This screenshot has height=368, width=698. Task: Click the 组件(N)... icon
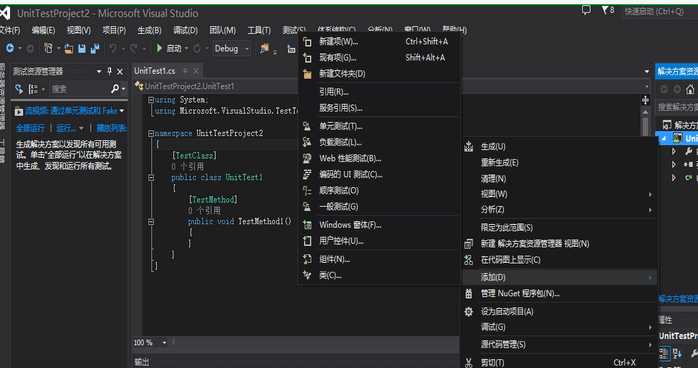coord(307,259)
